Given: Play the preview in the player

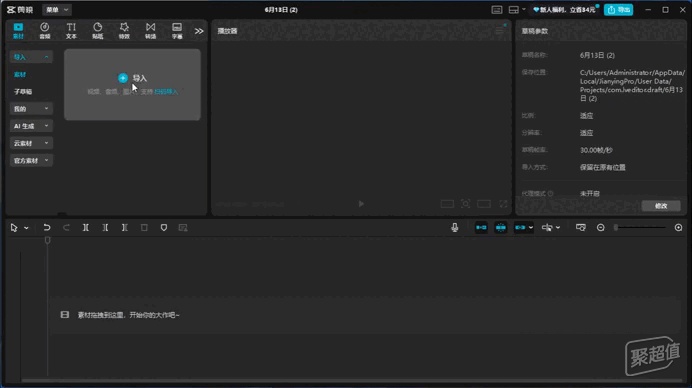Looking at the screenshot, I should tap(361, 204).
